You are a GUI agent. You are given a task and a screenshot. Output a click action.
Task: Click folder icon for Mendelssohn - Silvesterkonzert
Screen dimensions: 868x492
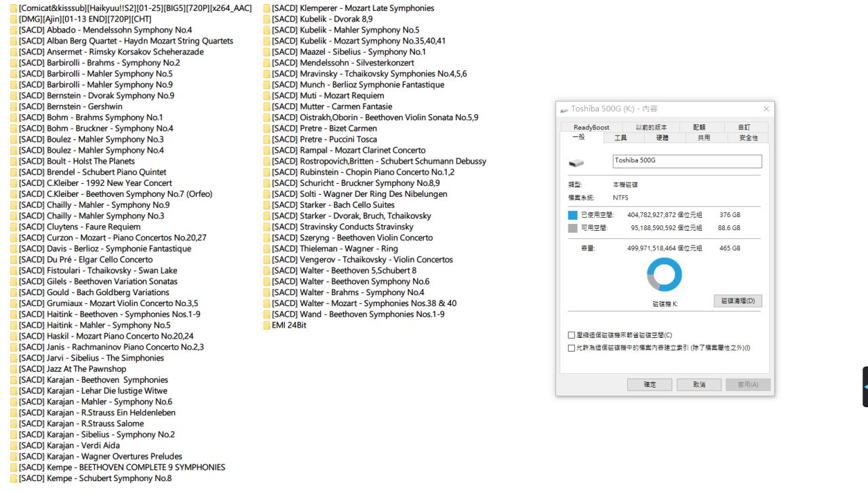pos(267,63)
